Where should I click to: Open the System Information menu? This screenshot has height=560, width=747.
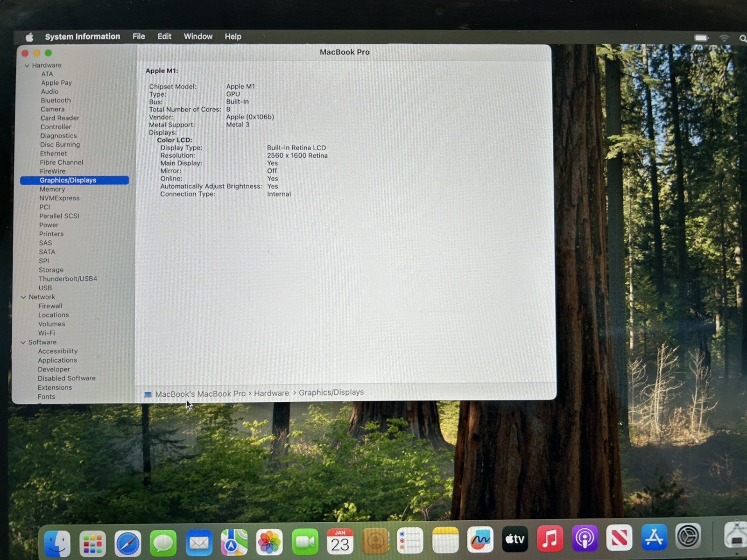coord(83,36)
